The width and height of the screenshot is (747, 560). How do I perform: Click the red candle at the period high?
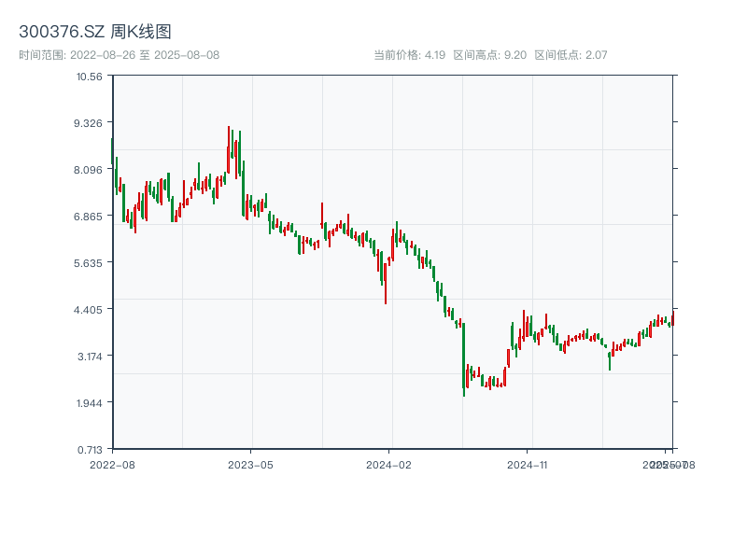[229, 149]
